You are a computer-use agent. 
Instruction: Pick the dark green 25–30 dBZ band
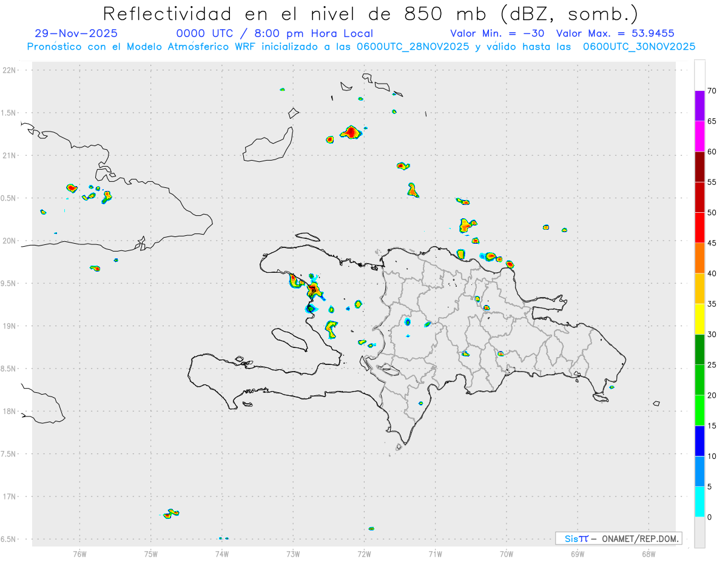pos(699,349)
